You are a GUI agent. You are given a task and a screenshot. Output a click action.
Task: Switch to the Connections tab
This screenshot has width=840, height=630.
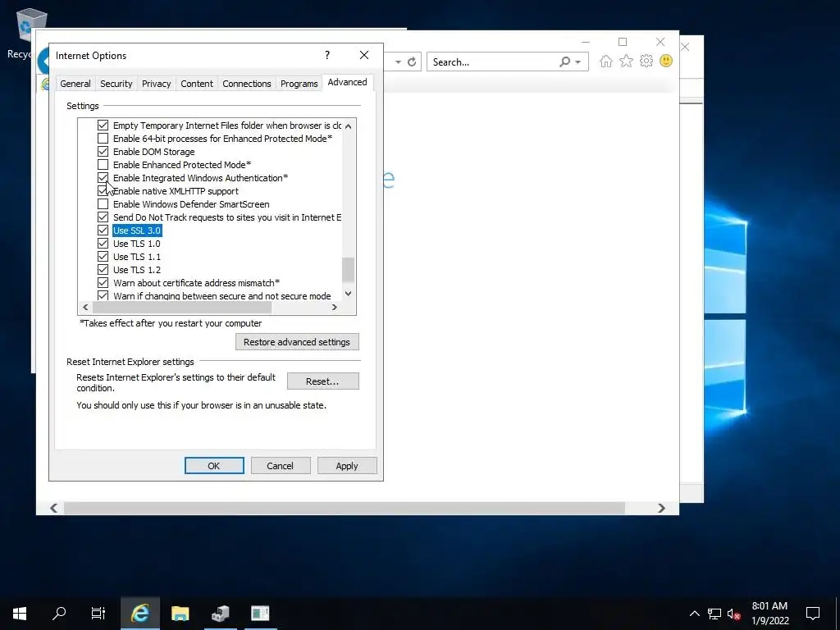point(246,84)
